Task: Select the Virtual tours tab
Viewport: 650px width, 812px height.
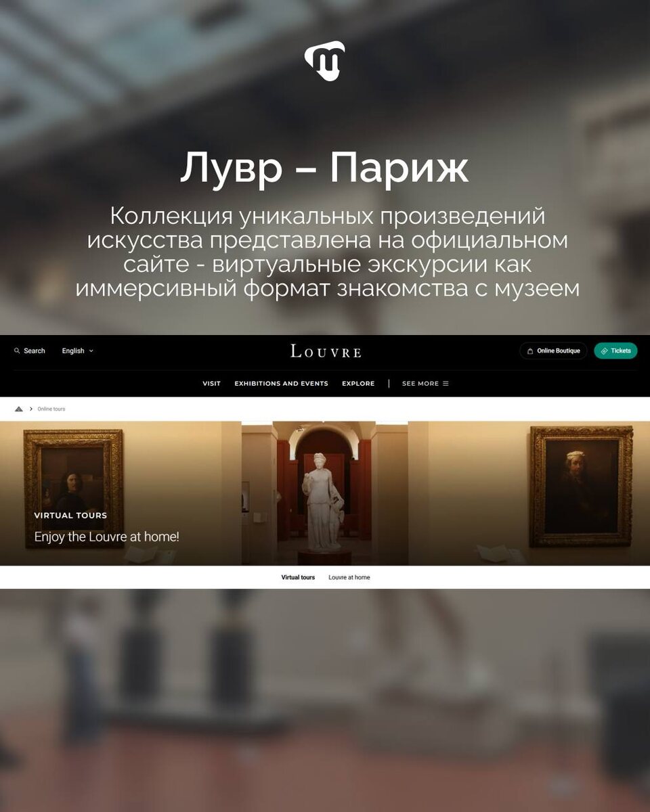Action: [x=298, y=577]
